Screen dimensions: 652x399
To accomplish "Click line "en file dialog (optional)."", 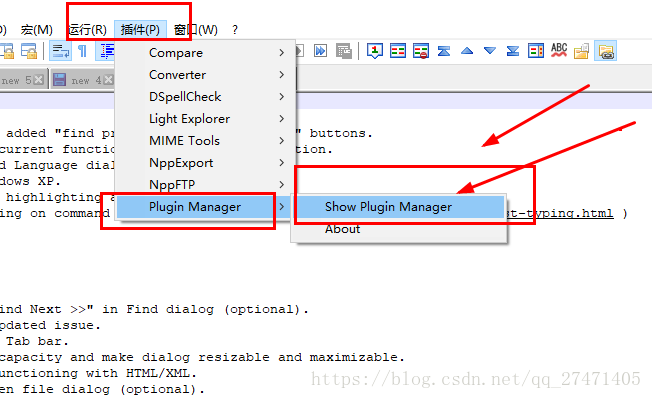I will [102, 389].
